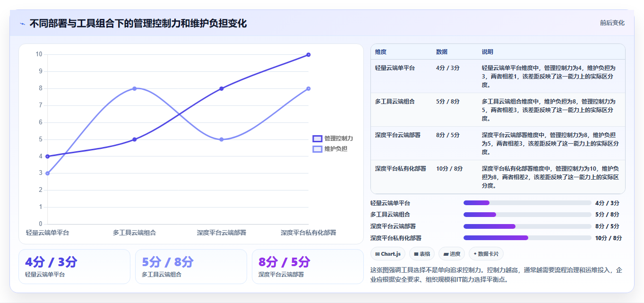Click the 前后变化 label in the header
Viewport: 644px width, 303px height.
612,23
